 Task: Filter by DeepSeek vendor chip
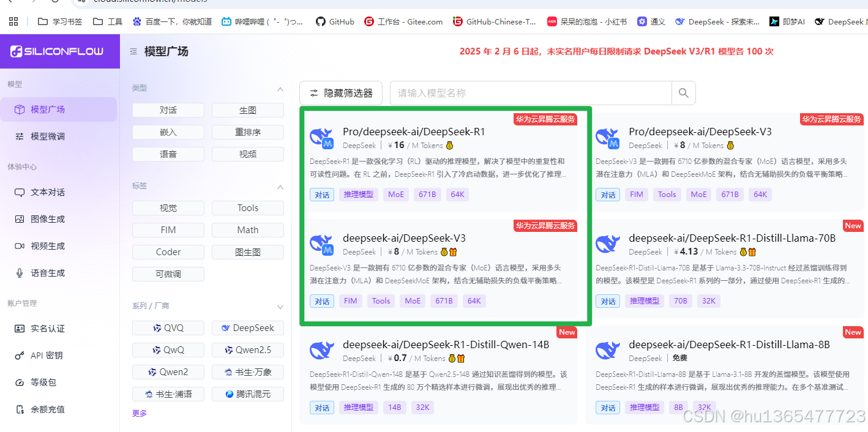click(248, 328)
